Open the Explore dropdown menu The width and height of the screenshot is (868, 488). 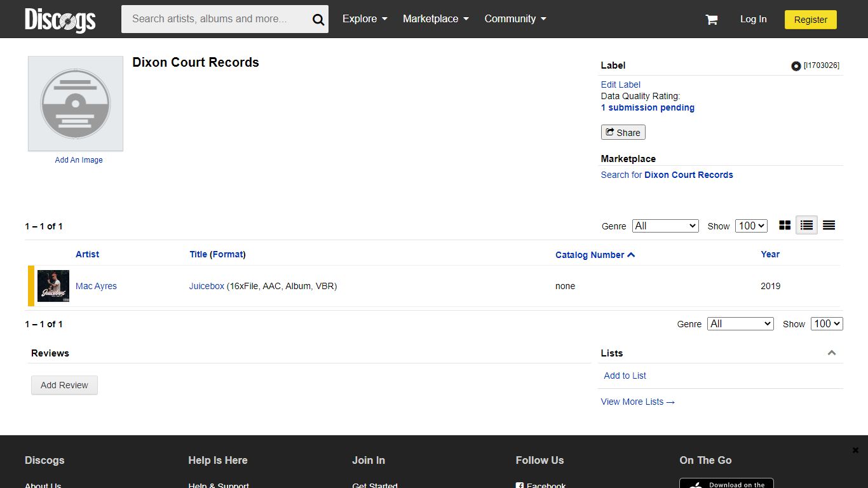click(x=365, y=19)
